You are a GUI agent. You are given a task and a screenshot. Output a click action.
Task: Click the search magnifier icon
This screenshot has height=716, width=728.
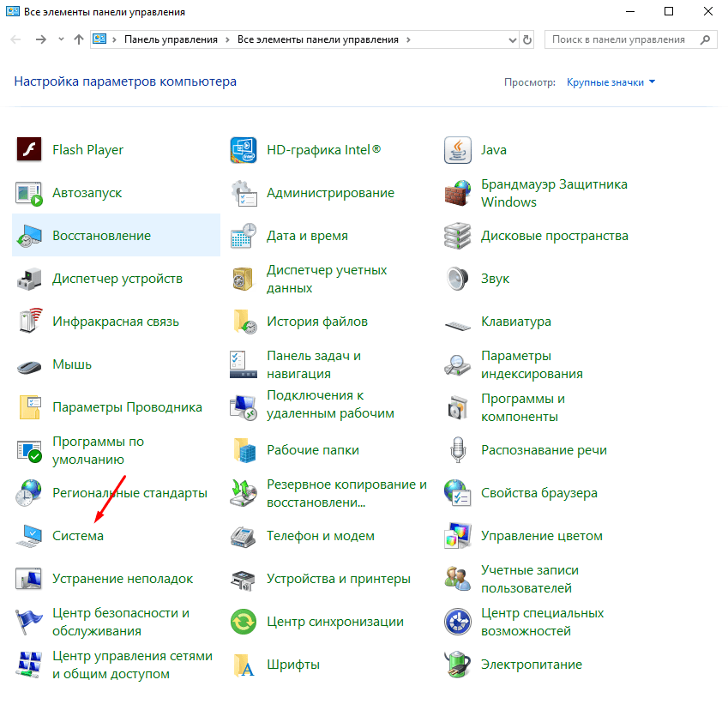coord(705,40)
